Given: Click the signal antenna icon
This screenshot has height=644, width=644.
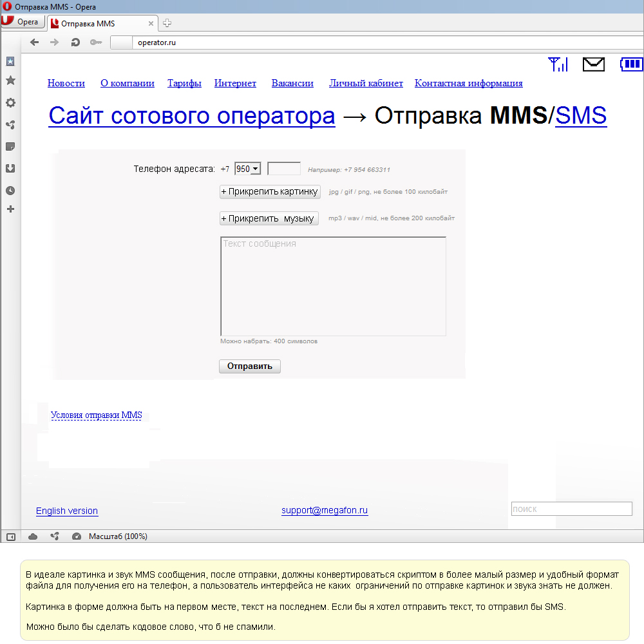Looking at the screenshot, I should pyautogui.click(x=558, y=64).
